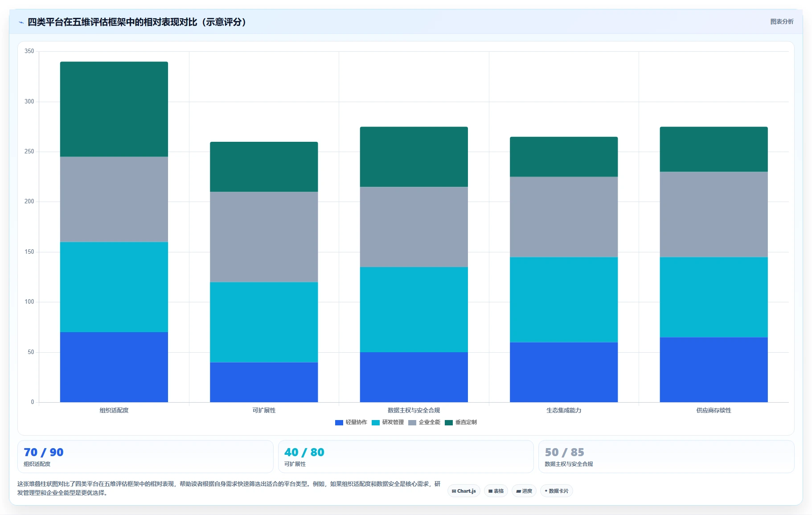
Task: Open the 50 / 85 数据主权与安全合规 stat card
Action: [666, 457]
